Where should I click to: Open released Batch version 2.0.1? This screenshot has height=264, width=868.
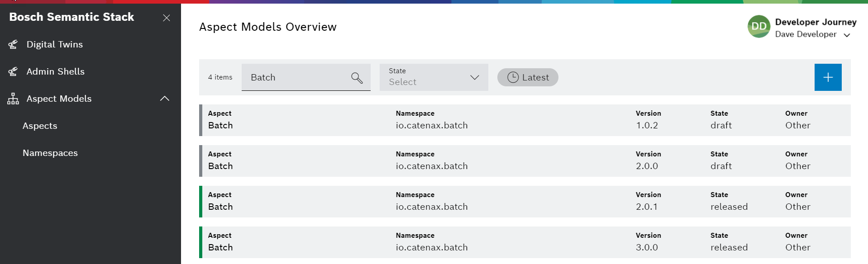(525, 202)
